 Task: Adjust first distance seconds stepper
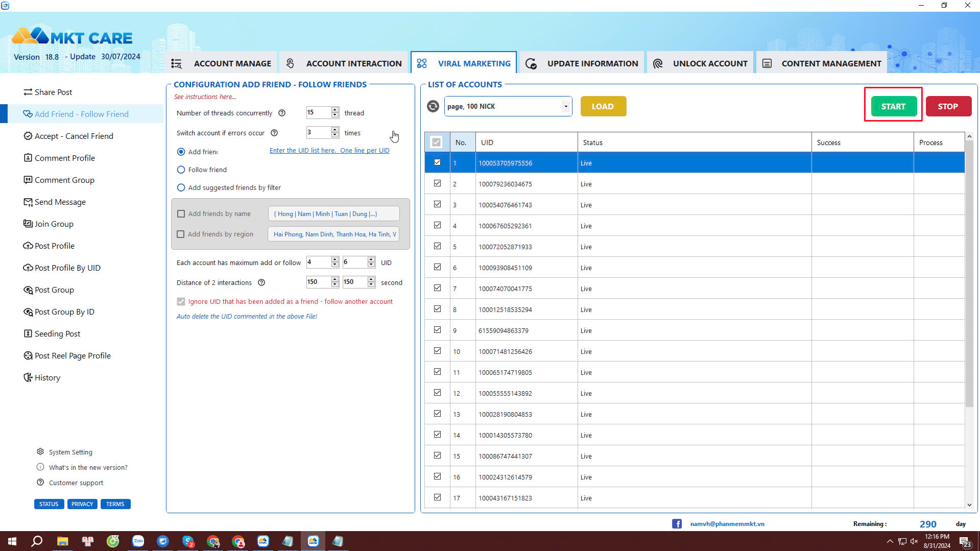pyautogui.click(x=335, y=282)
